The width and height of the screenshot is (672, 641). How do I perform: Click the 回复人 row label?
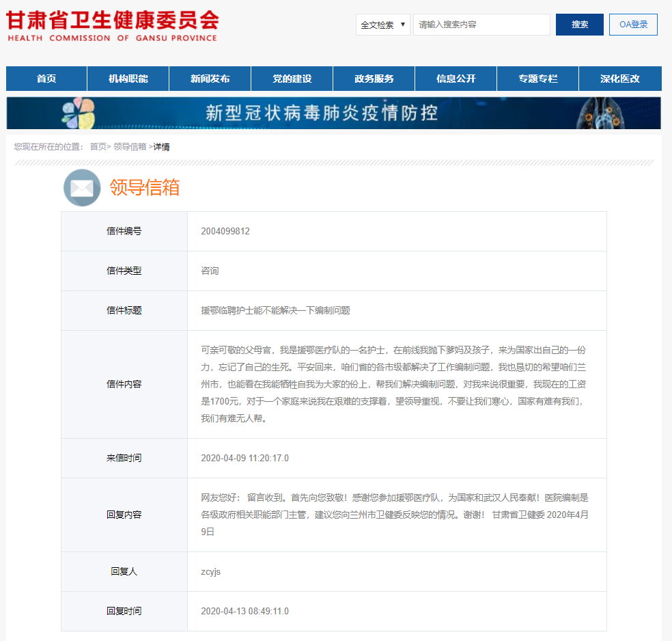click(124, 571)
